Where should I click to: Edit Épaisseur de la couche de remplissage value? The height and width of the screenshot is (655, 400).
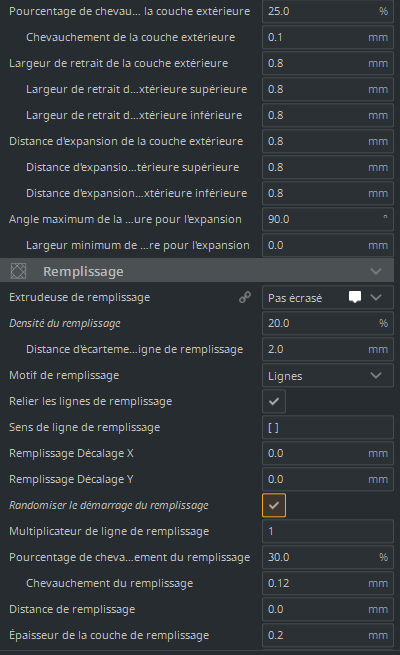(328, 635)
